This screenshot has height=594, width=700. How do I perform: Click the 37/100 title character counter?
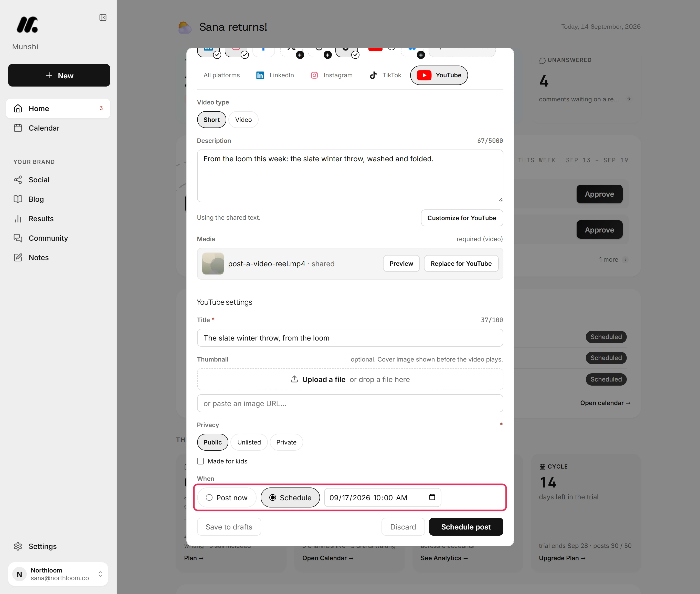492,320
